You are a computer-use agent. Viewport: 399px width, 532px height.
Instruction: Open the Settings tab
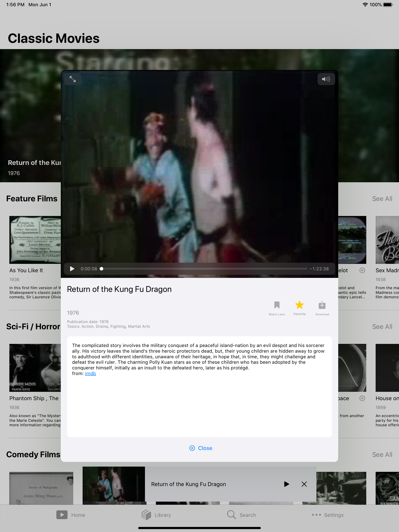tap(327, 515)
